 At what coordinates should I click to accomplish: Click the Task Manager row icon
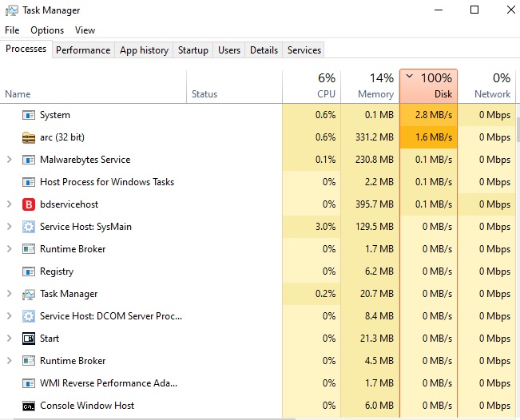(29, 294)
